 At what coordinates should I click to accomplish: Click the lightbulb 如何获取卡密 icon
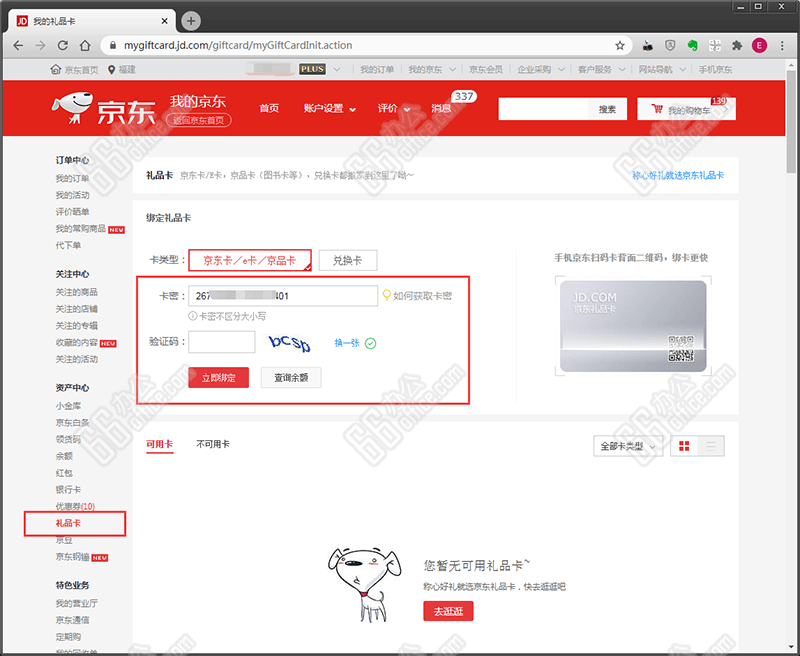(x=387, y=295)
